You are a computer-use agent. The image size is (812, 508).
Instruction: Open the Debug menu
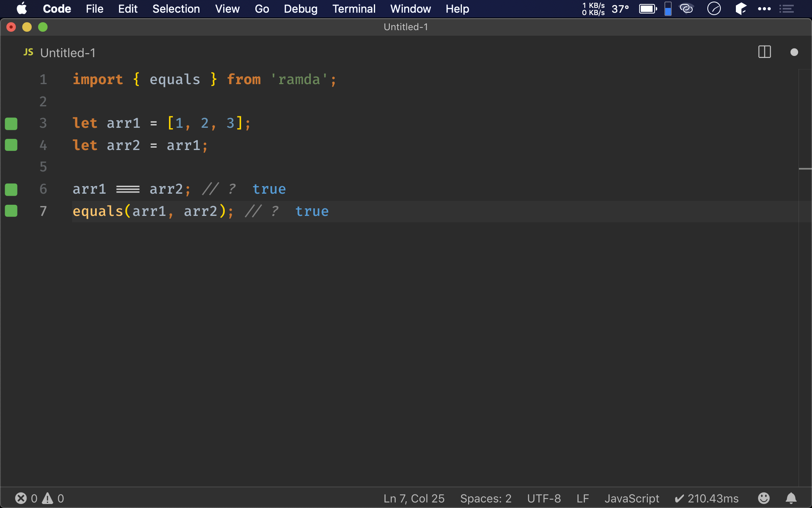[x=301, y=9]
